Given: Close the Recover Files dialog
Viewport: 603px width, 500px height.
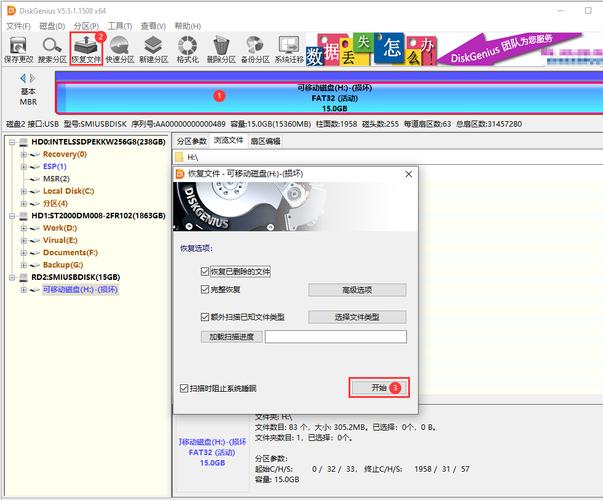Looking at the screenshot, I should coord(408,174).
